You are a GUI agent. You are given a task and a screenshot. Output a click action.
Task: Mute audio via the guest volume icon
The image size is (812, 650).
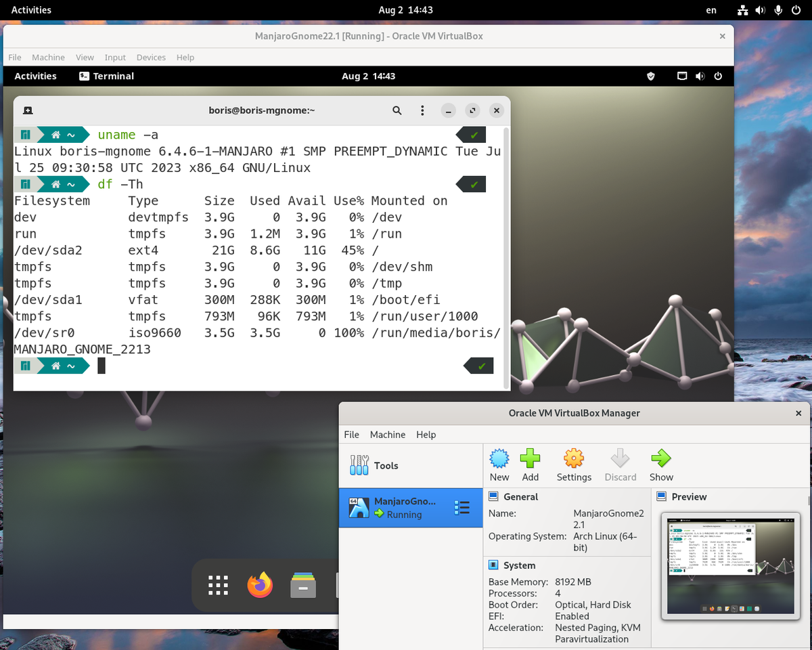pos(700,76)
